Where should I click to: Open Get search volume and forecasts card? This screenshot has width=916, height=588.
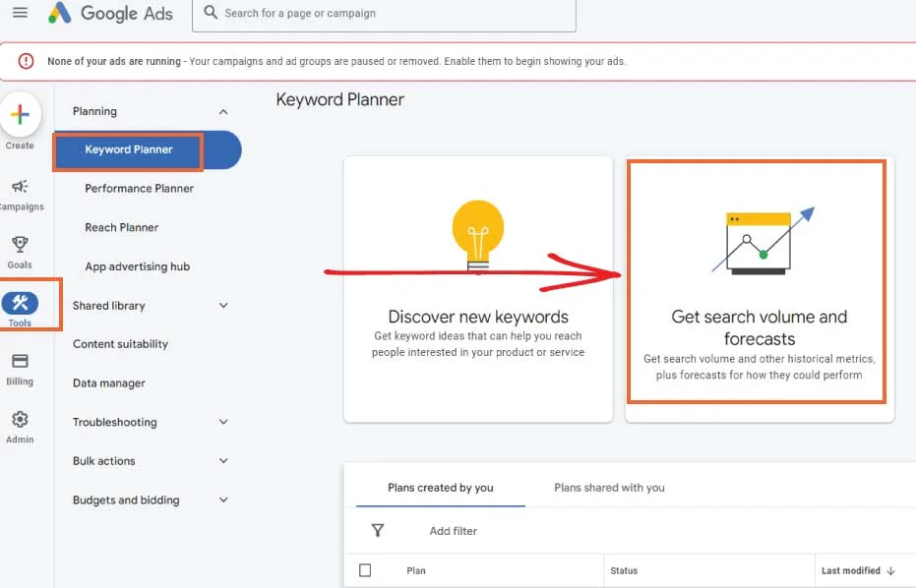pos(759,289)
